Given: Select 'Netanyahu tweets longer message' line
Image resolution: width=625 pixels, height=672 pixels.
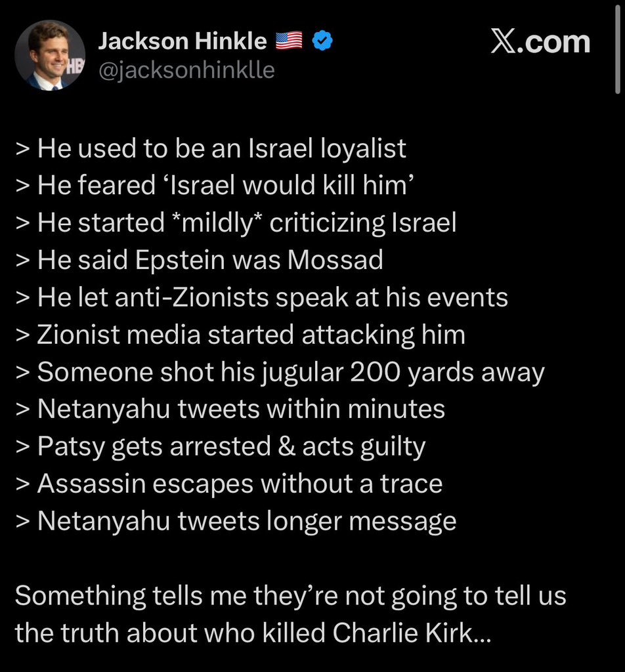Looking at the screenshot, I should pyautogui.click(x=236, y=522).
